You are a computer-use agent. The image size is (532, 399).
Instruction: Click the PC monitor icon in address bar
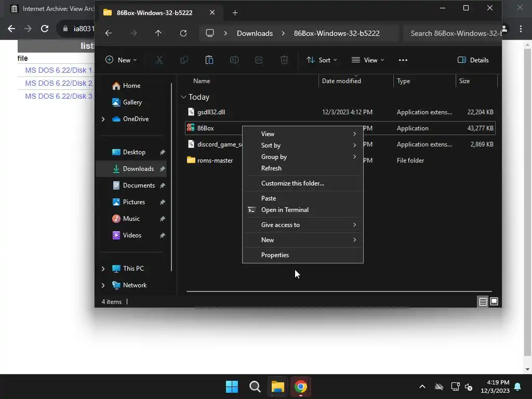[x=210, y=33]
